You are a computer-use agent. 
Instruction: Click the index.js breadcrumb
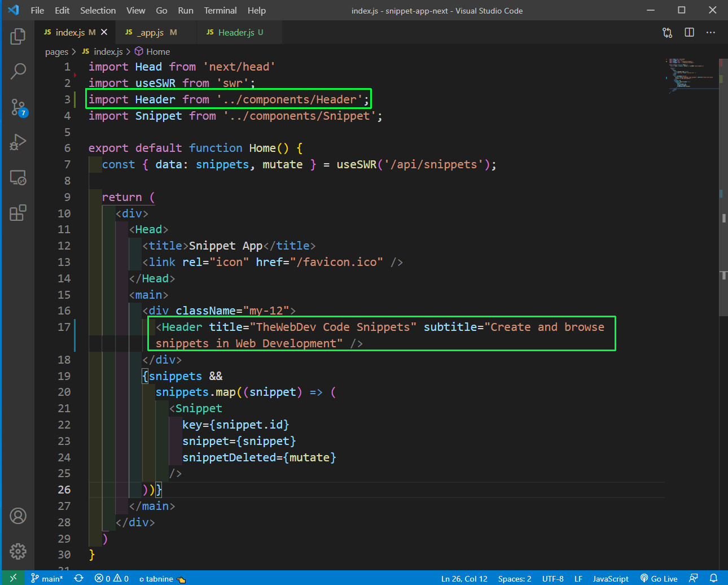[x=103, y=51]
